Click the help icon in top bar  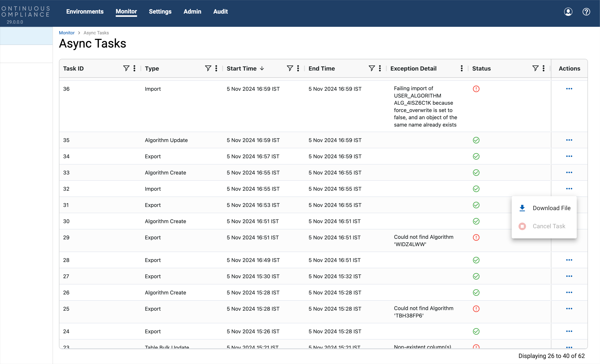[x=586, y=12]
